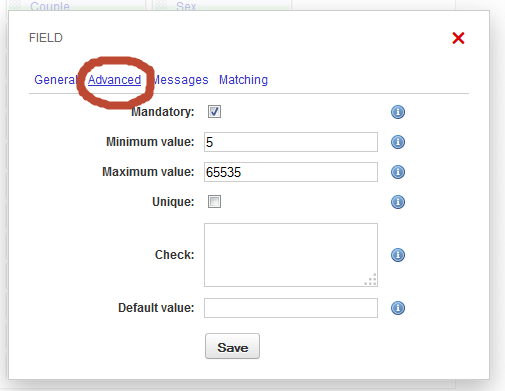This screenshot has height=391, width=505.
Task: Grab the Check textarea resize handle
Action: pyautogui.click(x=371, y=279)
